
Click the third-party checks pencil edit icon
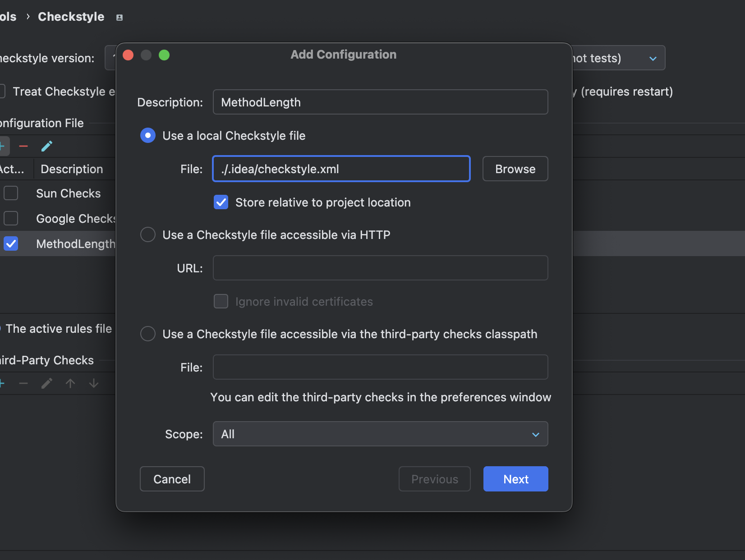click(x=47, y=383)
